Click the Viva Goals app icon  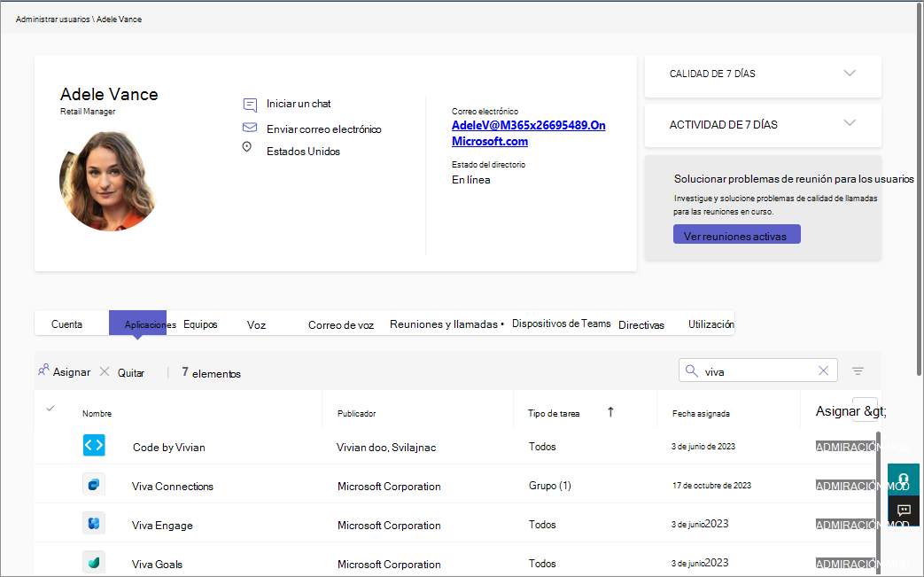pos(94,562)
